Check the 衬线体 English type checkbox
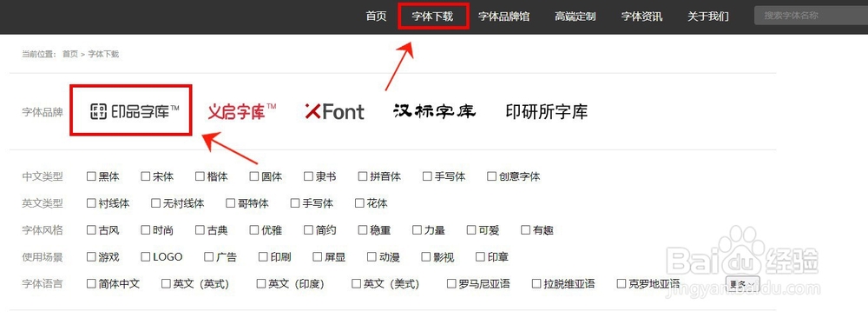 click(x=91, y=203)
